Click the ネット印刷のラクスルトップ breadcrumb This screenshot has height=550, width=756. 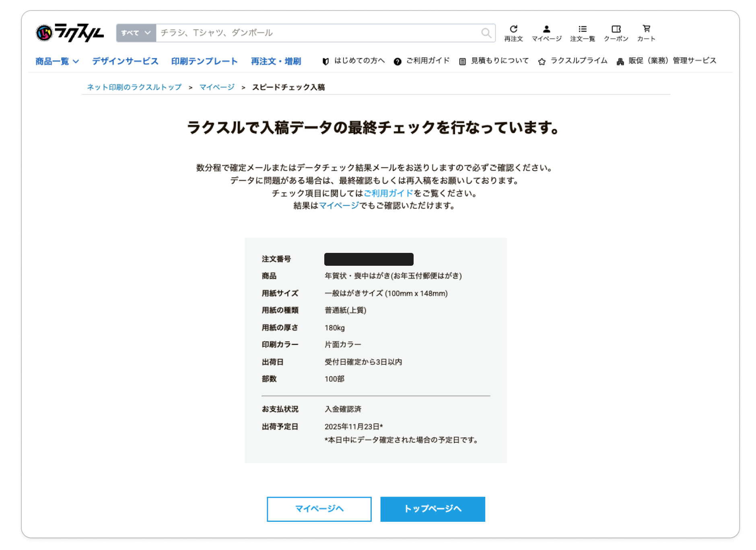(134, 87)
